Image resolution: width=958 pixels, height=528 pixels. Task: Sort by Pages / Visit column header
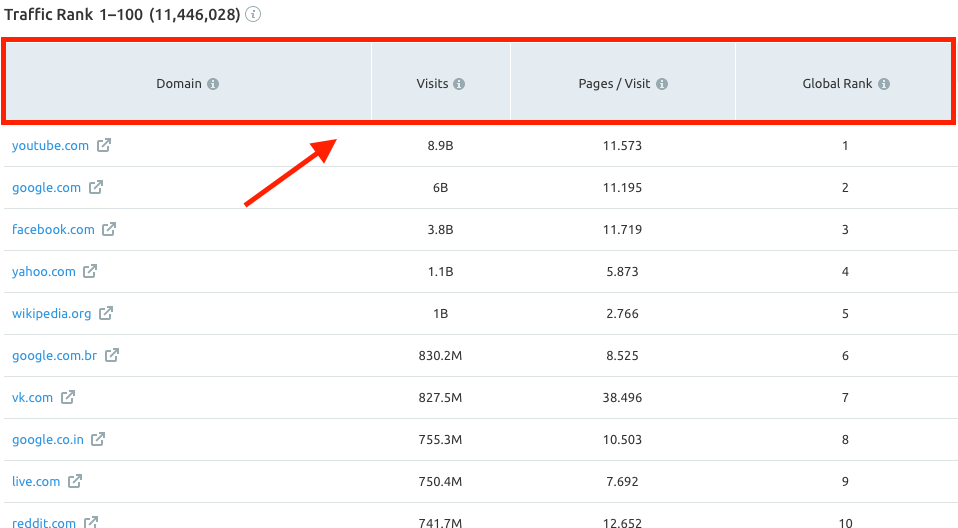[x=614, y=84]
